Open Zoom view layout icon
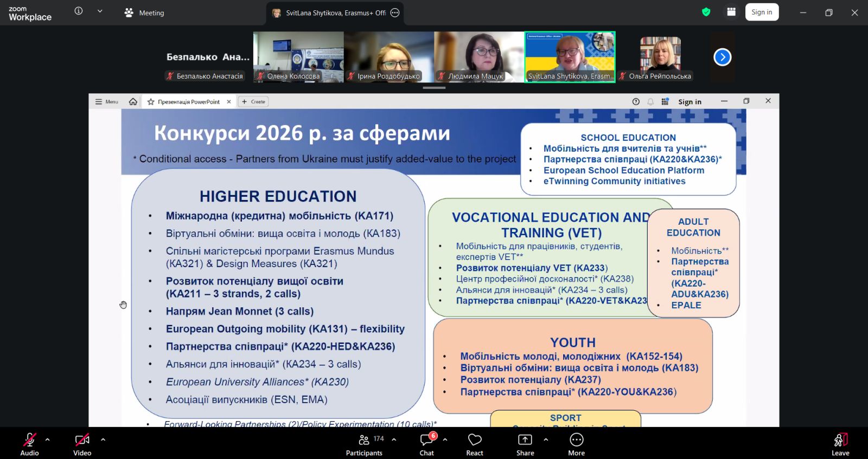 click(731, 12)
